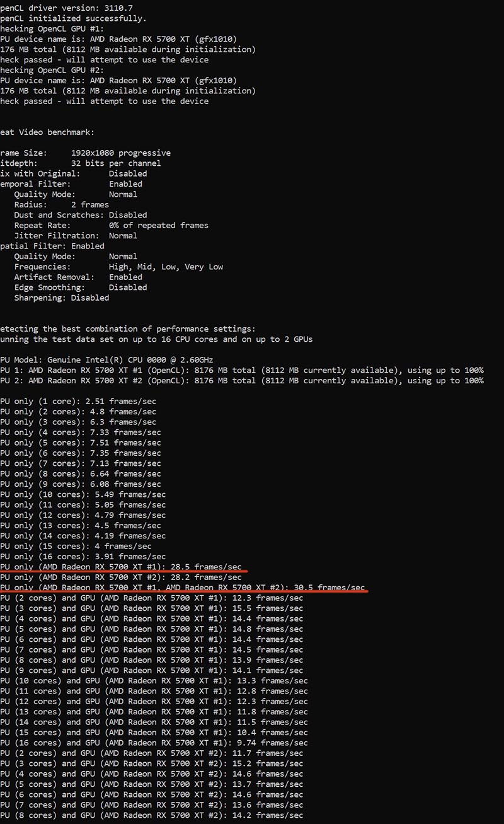Select the '15.5 frames/sec' 3 cores GPU #1 line

click(x=152, y=608)
